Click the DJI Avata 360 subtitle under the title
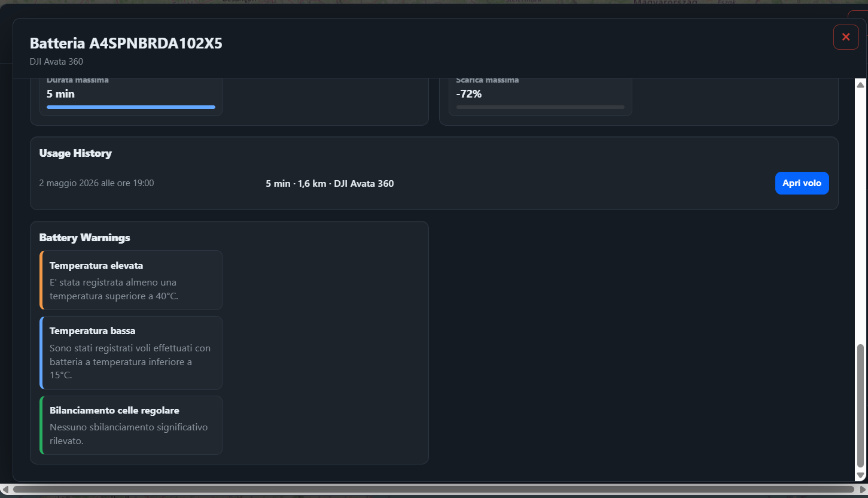The height and width of the screenshot is (498, 868). click(x=56, y=62)
